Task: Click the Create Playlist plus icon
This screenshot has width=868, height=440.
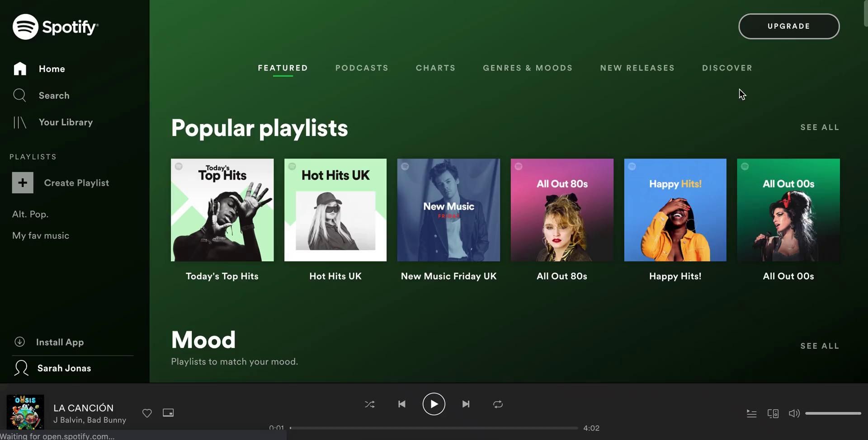Action: point(23,183)
